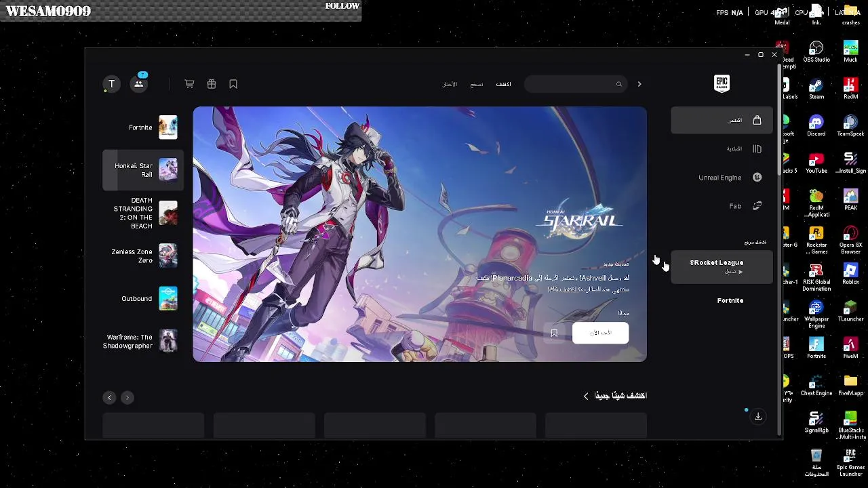Click the FOLLOW button in overlay
868x488 pixels.
[342, 6]
